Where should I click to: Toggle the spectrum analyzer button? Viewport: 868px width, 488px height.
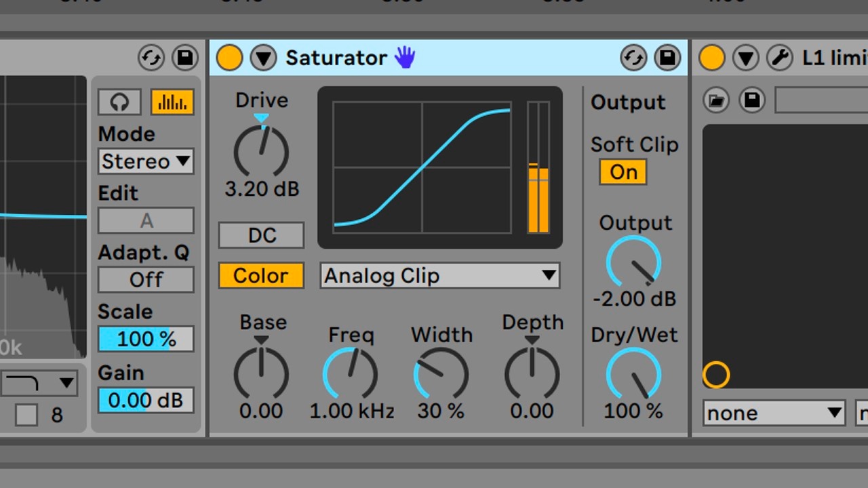[x=172, y=102]
